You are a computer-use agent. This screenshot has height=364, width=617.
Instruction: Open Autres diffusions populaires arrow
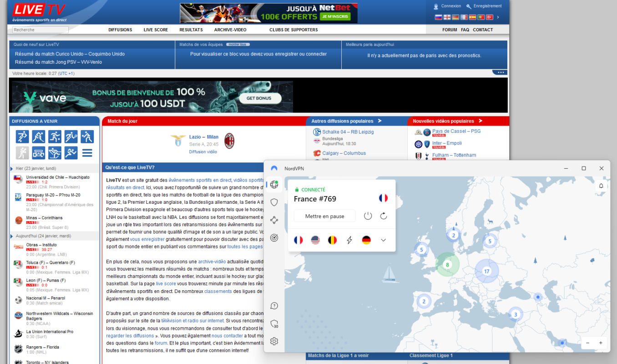point(380,121)
